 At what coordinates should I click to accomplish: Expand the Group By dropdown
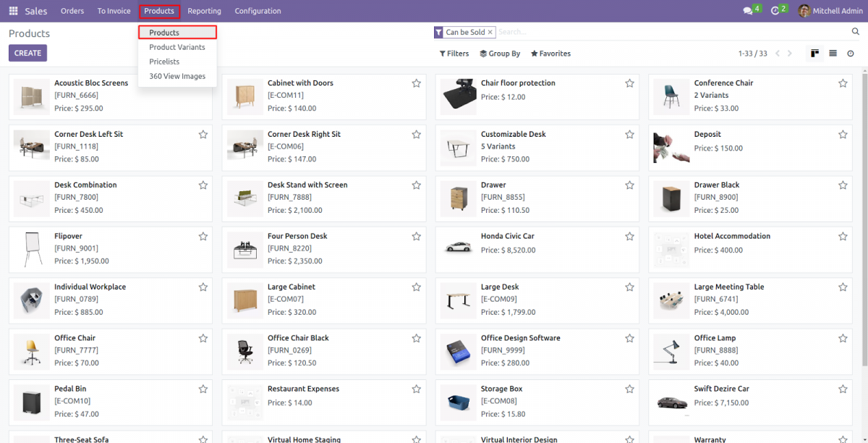coord(499,53)
